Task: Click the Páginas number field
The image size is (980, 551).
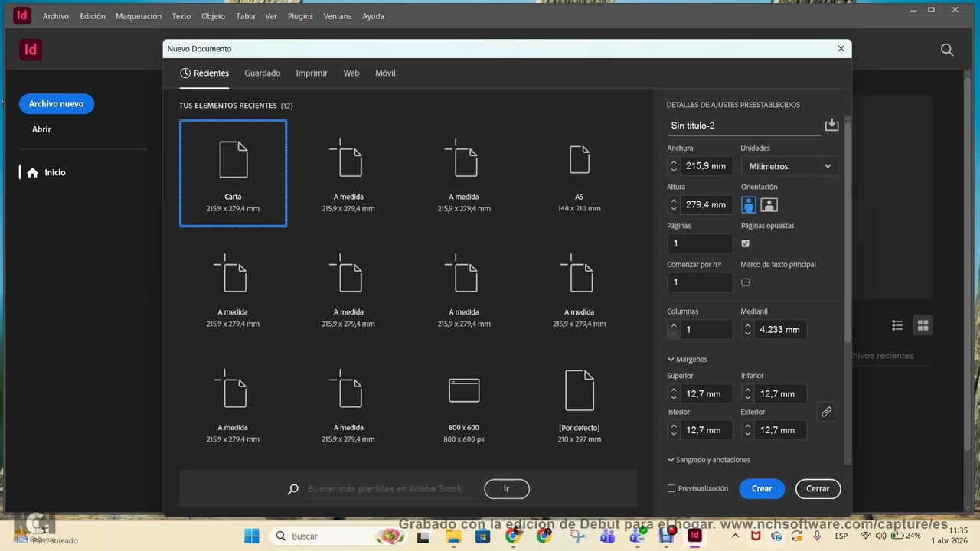Action: click(x=700, y=243)
